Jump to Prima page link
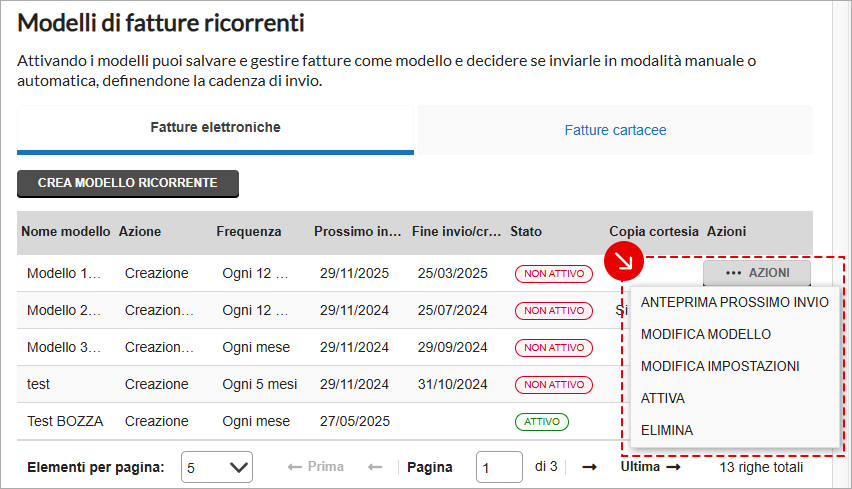 point(316,467)
